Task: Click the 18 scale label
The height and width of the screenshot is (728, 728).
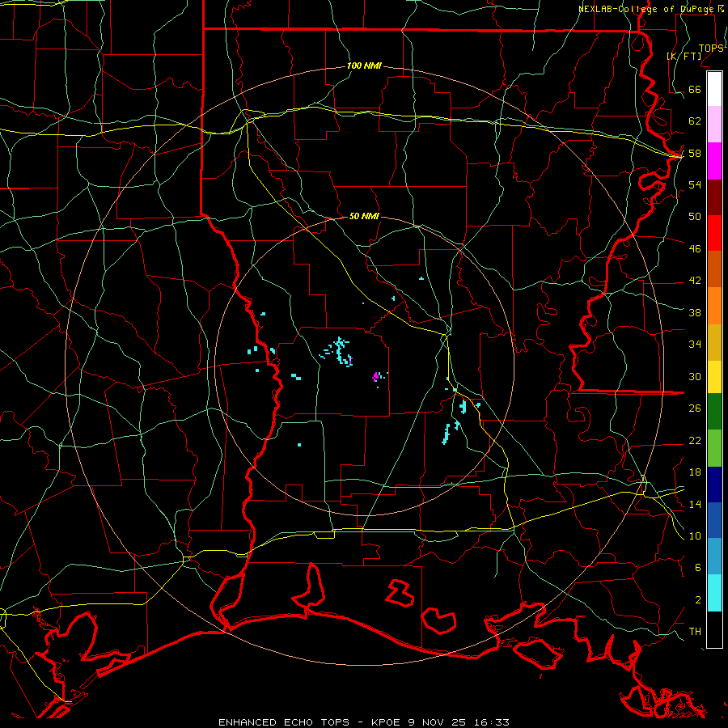Action: [695, 472]
